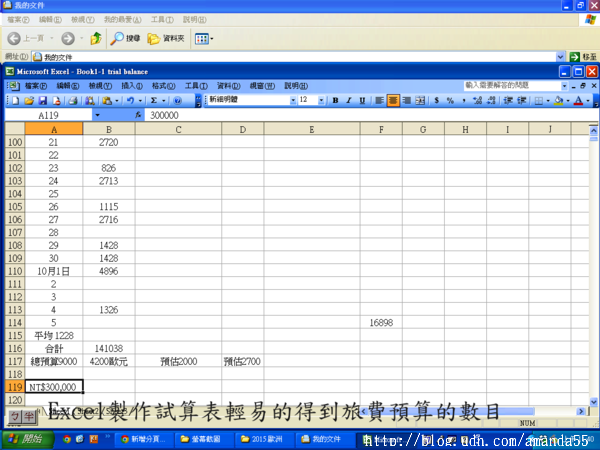Expand the AutoSum functions dropdown arrow
Viewport: 600px width, 450px height.
point(163,101)
